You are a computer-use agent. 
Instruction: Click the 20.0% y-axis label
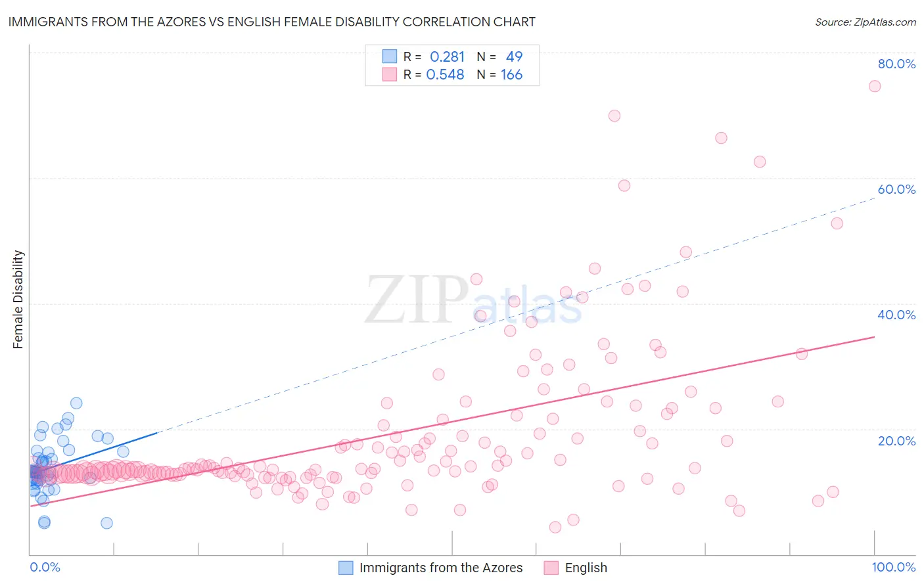(896, 440)
